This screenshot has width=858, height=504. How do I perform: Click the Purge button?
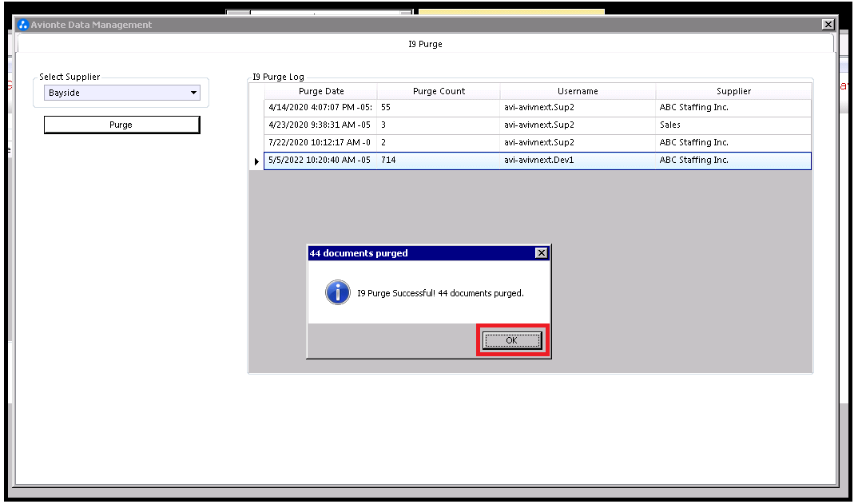(x=121, y=125)
